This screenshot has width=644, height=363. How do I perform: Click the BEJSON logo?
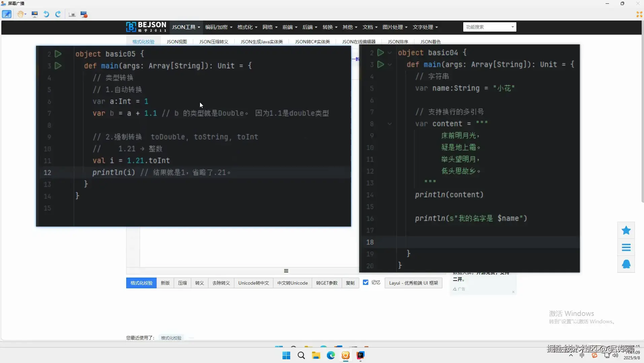click(x=146, y=27)
